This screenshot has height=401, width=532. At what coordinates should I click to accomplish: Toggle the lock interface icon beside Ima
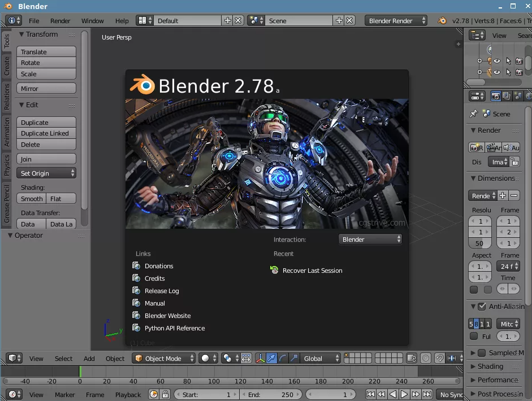[x=514, y=162]
